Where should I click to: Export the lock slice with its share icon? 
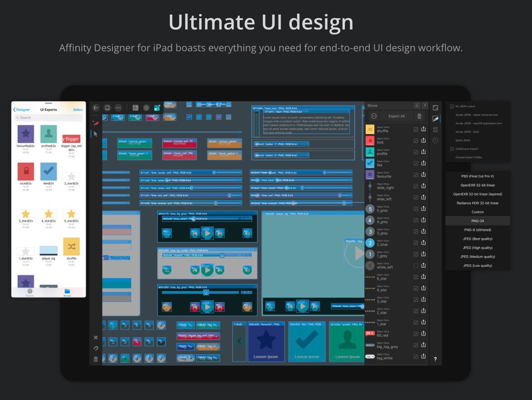[423, 140]
